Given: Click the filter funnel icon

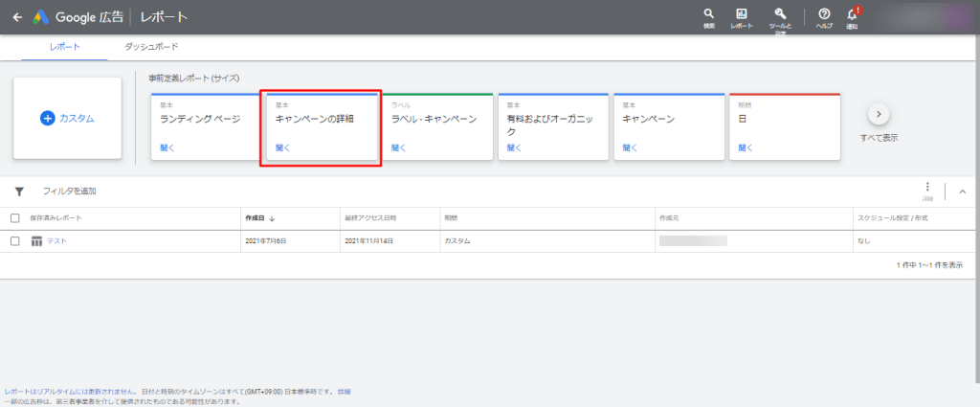Looking at the screenshot, I should click(19, 192).
